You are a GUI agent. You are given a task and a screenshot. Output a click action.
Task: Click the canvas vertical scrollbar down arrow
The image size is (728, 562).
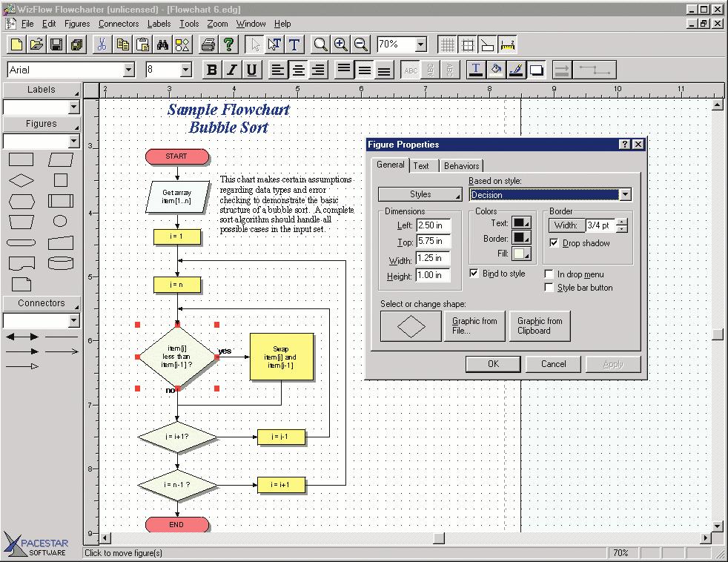pyautogui.click(x=718, y=526)
